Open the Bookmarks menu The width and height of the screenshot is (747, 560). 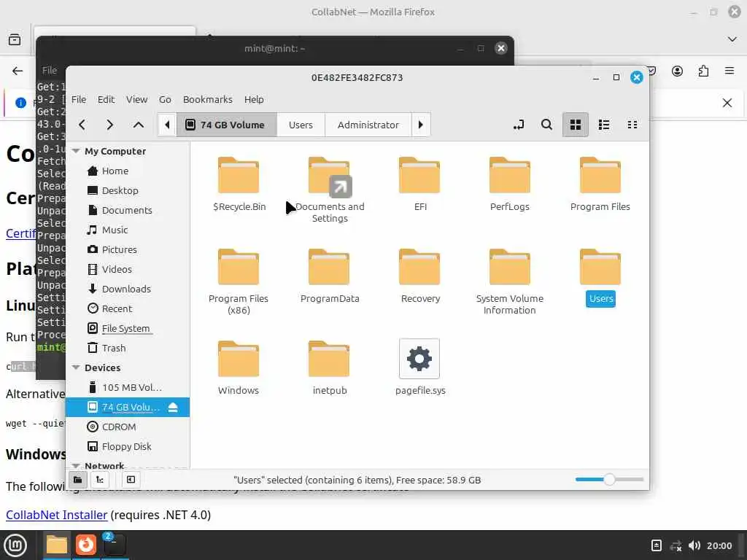(x=208, y=99)
